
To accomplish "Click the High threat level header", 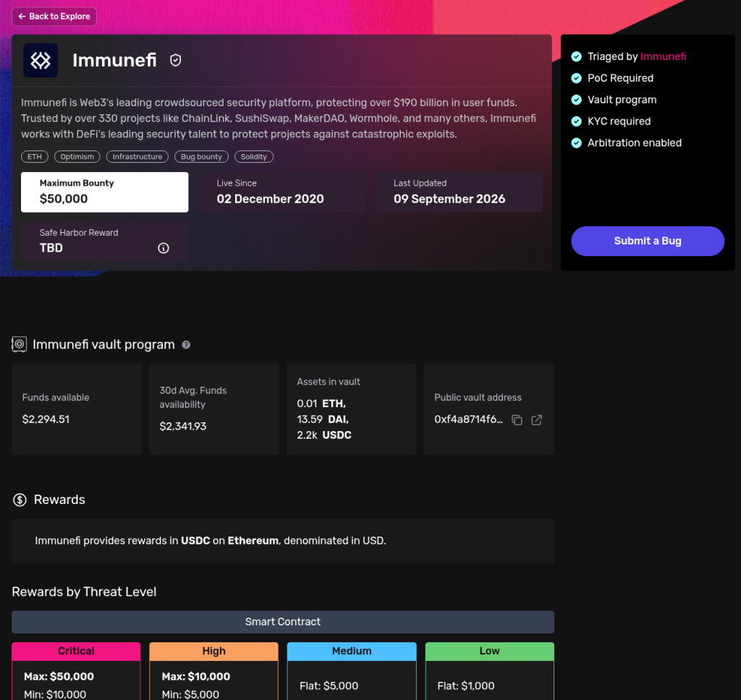I will coord(213,651).
